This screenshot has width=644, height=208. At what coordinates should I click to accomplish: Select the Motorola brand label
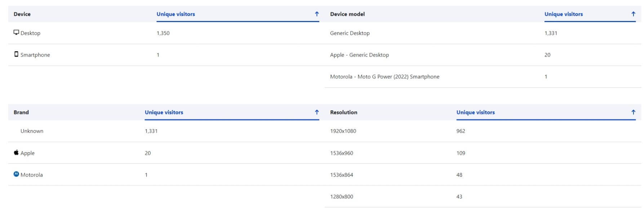click(31, 175)
